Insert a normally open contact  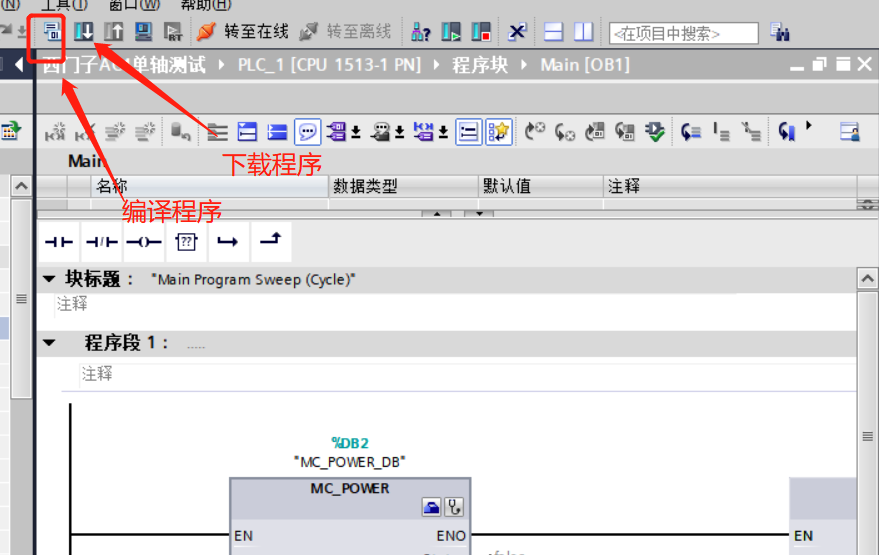click(61, 242)
